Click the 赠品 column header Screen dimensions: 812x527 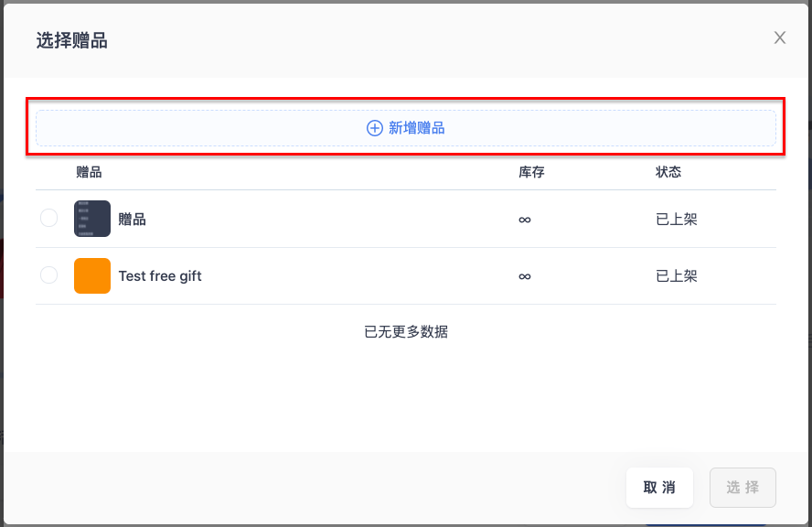click(89, 172)
